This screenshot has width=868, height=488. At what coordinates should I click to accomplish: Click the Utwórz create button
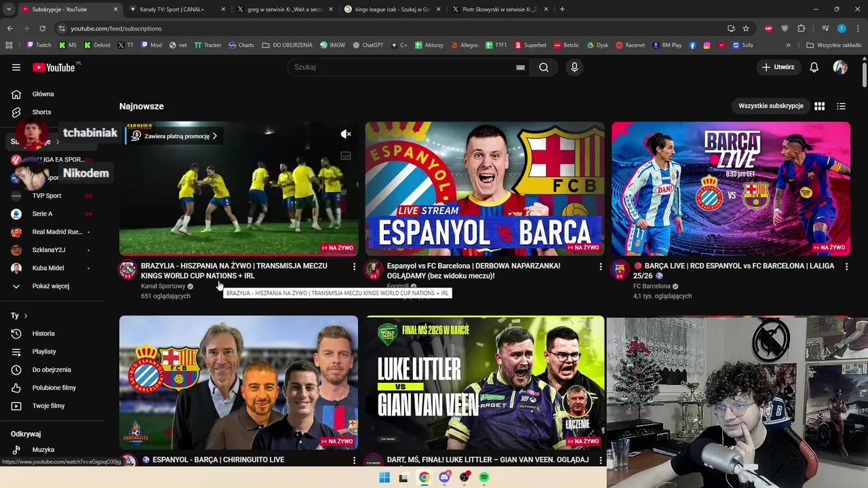pyautogui.click(x=778, y=67)
